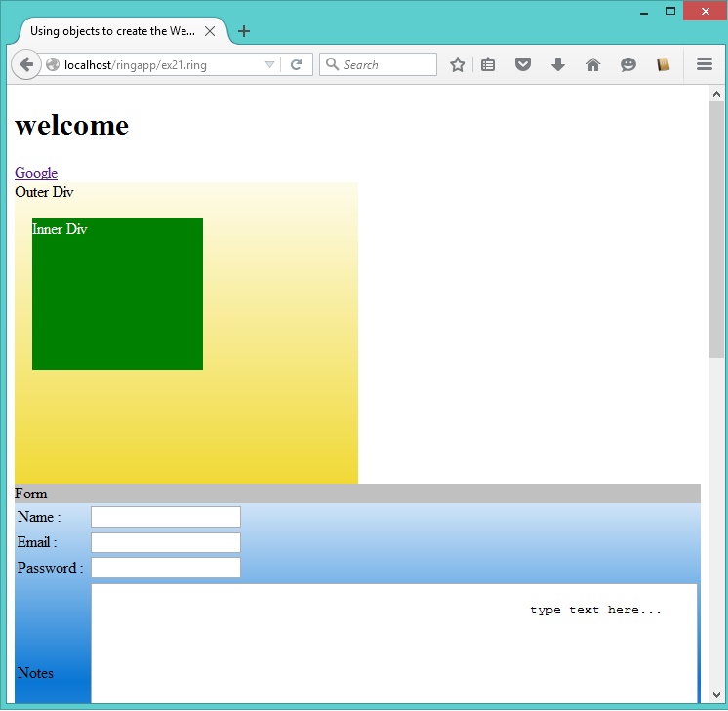This screenshot has height=711, width=728.
Task: Go to Firefox Home page icon
Action: pos(592,65)
